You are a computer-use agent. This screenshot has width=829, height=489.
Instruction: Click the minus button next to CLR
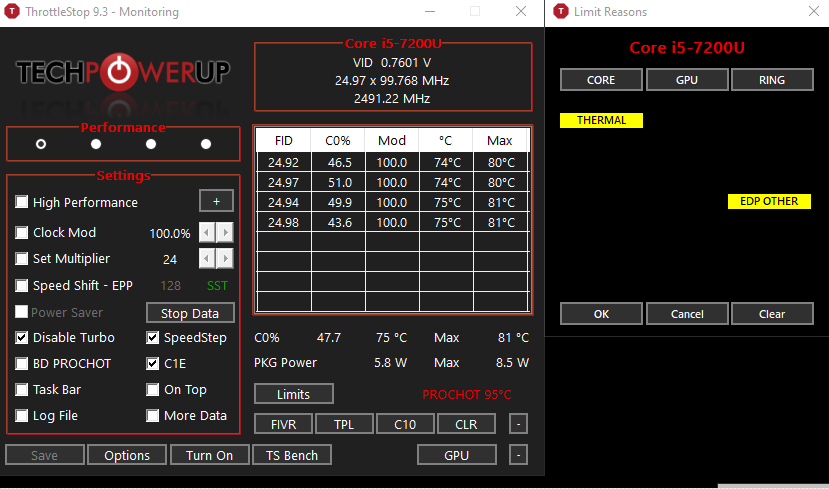click(519, 424)
